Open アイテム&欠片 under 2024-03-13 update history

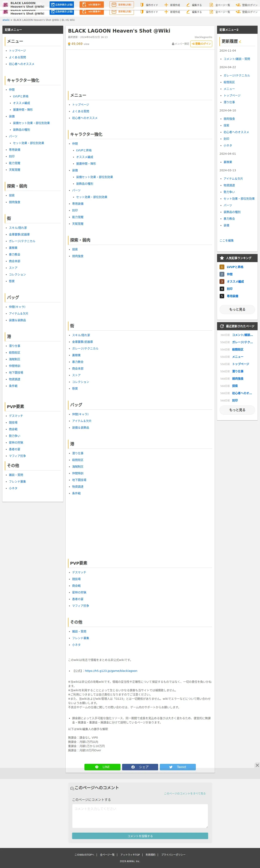(x=233, y=179)
